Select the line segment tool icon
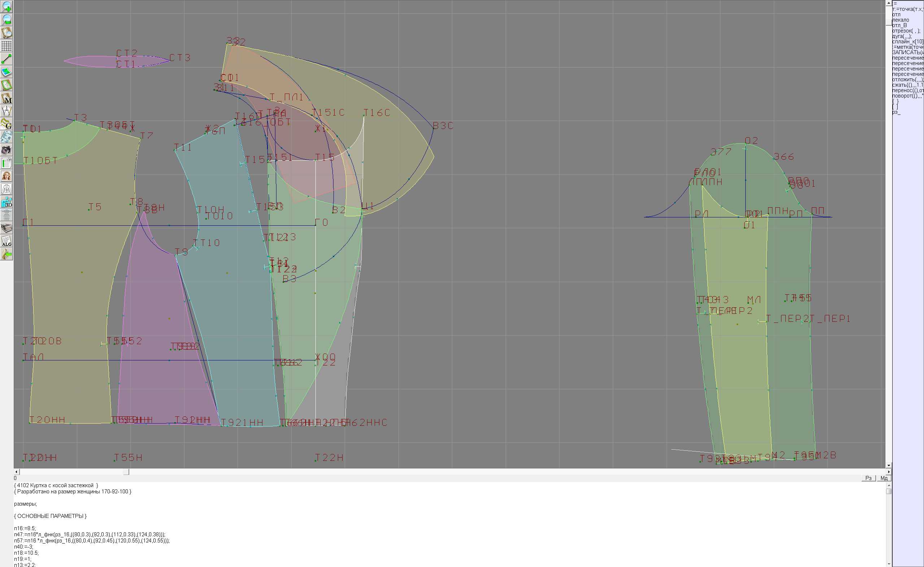 coord(7,59)
